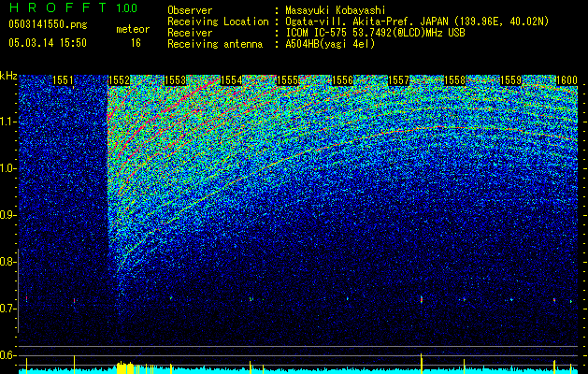Click the Receiving antenna field label
588x374 pixels.
(x=215, y=44)
